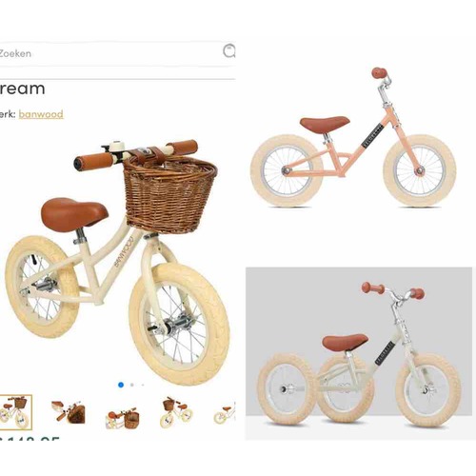Click the sage three-wheel trike image

[359, 353]
